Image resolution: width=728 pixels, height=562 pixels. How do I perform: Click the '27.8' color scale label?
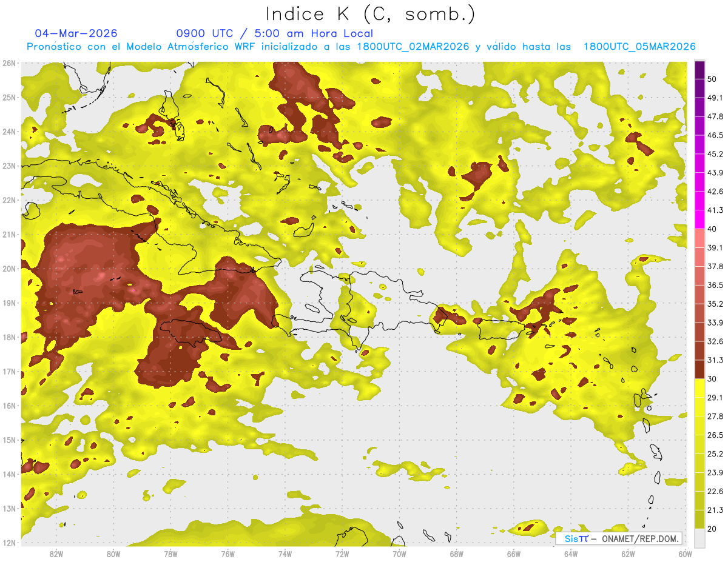715,416
